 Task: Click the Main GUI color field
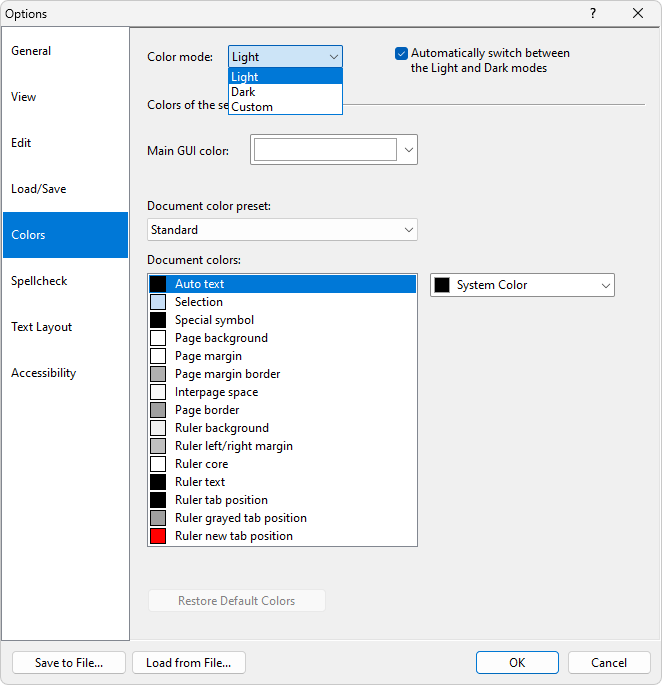tap(325, 150)
